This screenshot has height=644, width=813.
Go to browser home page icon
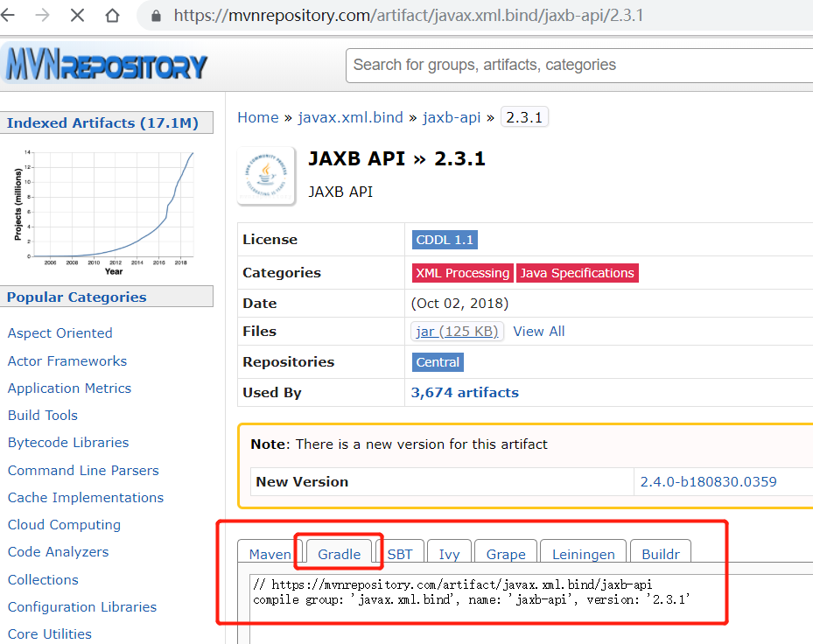pos(112,15)
